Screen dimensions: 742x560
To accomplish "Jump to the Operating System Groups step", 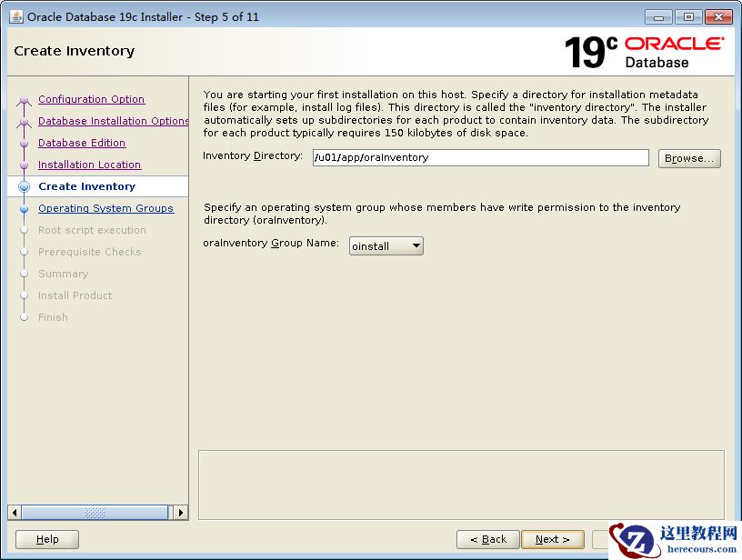I will [x=106, y=208].
